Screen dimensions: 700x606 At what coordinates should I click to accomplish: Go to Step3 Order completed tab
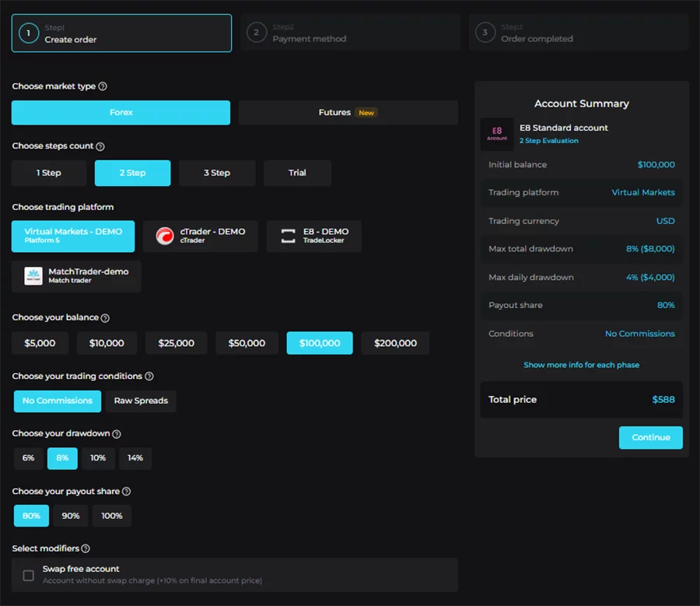coord(579,33)
